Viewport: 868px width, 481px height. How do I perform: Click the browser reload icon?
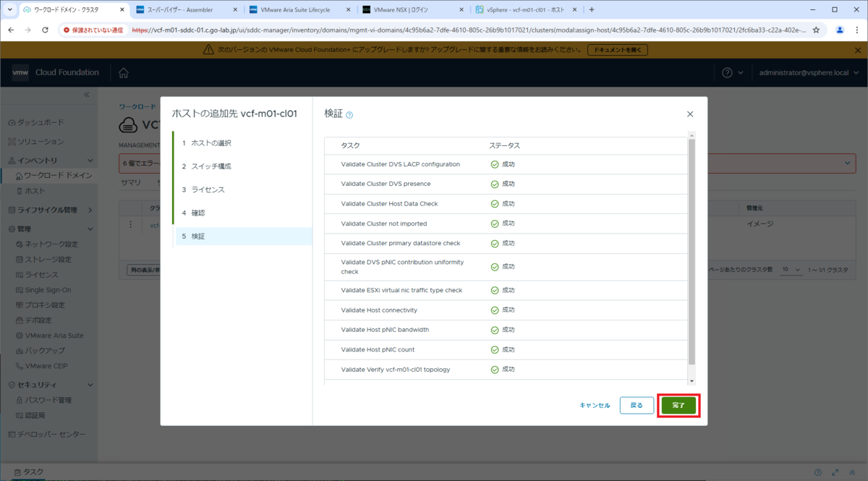click(45, 30)
